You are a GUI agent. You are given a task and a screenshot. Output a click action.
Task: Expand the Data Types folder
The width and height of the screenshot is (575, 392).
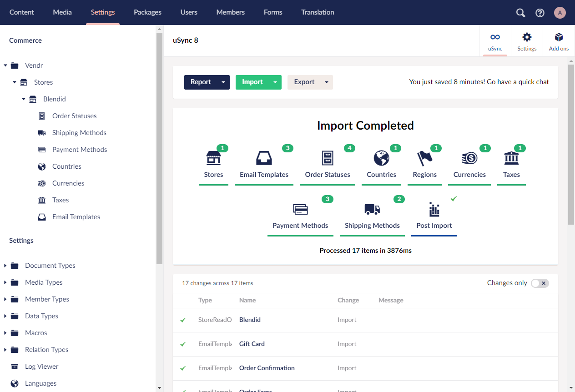pos(5,316)
